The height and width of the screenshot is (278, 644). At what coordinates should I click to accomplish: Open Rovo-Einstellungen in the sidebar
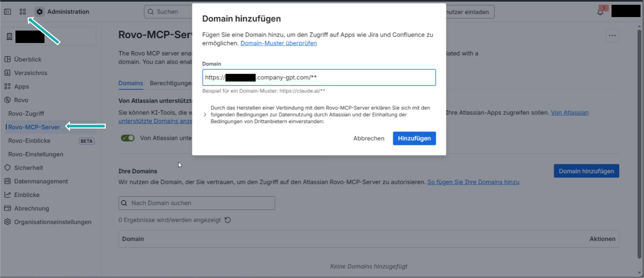click(x=36, y=154)
